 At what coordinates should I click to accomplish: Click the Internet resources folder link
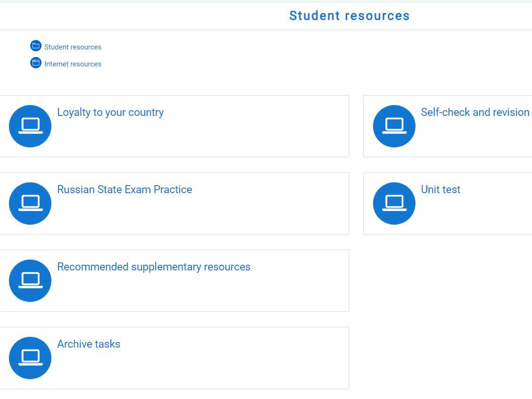coord(73,64)
